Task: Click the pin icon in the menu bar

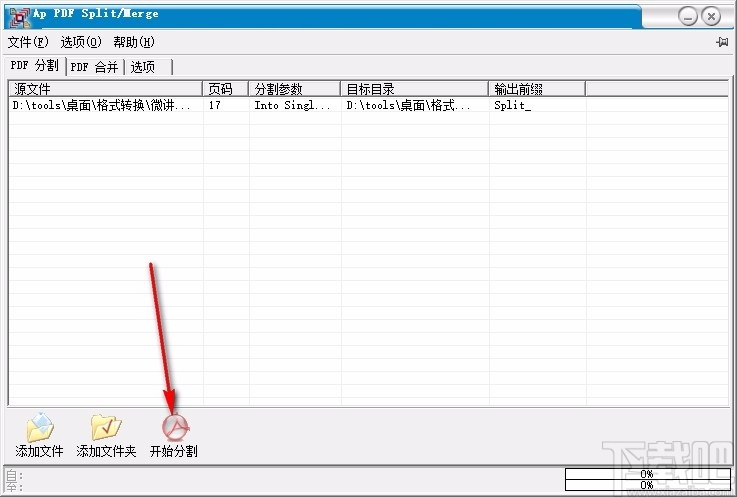Action: 722,42
